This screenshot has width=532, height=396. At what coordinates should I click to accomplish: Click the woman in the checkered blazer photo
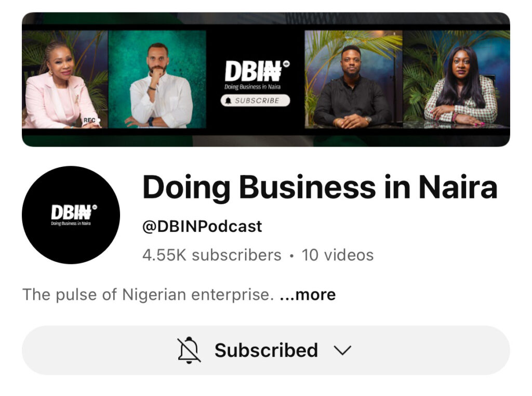click(456, 80)
